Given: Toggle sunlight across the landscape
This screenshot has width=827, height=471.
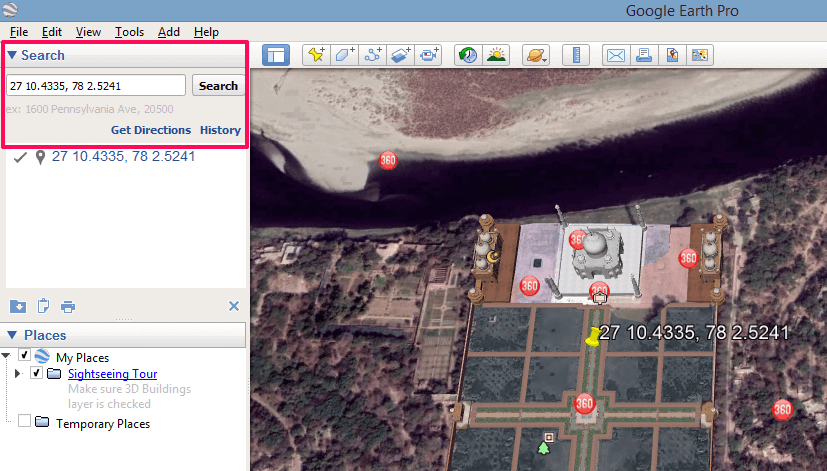Looking at the screenshot, I should click(496, 55).
